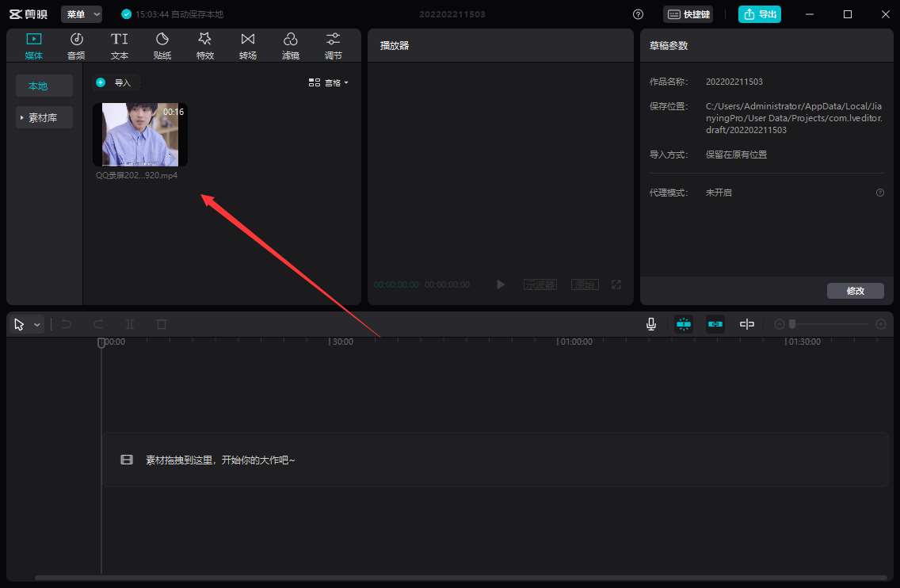
Task: Toggle the preview snap highlight button
Action: [684, 323]
